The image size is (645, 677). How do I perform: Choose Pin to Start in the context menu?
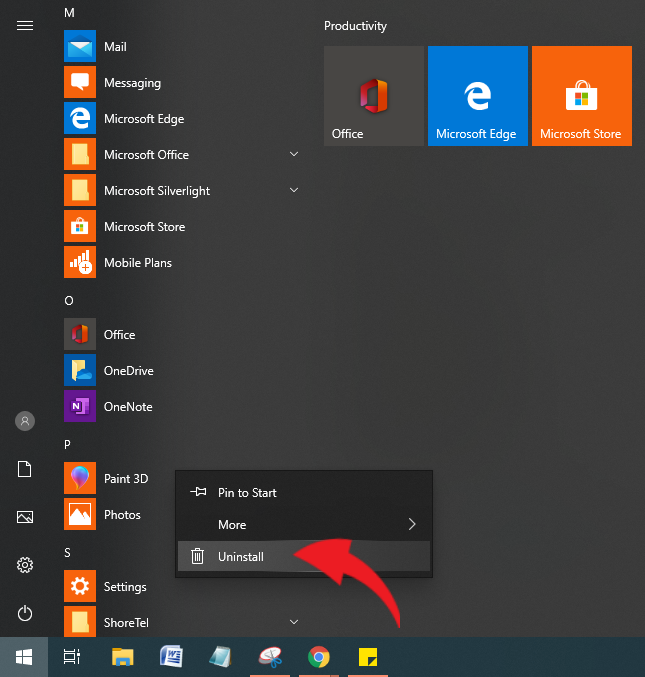point(304,493)
